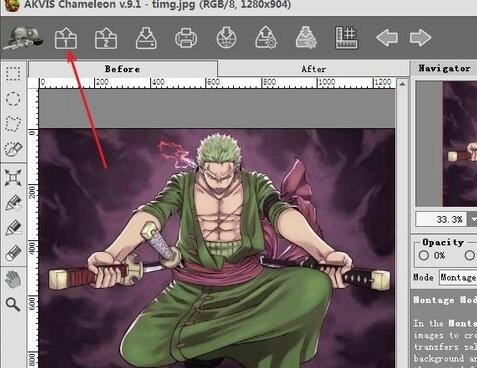Select the Transform tool with four arrows
This screenshot has height=368, width=477.
(13, 177)
